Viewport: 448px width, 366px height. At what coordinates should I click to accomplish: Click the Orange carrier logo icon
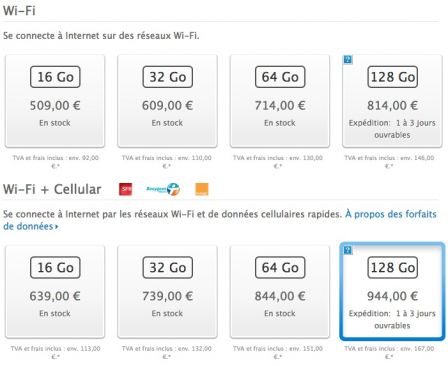(x=202, y=189)
